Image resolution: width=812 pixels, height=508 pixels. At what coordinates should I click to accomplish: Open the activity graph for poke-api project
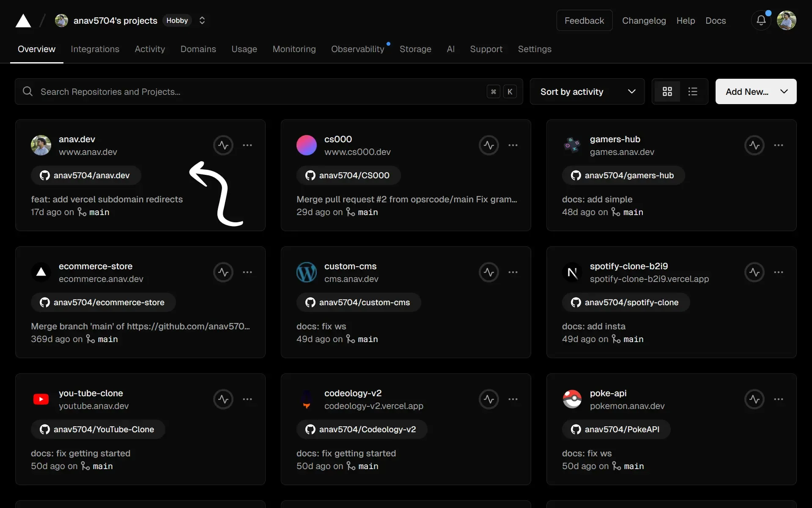click(754, 399)
